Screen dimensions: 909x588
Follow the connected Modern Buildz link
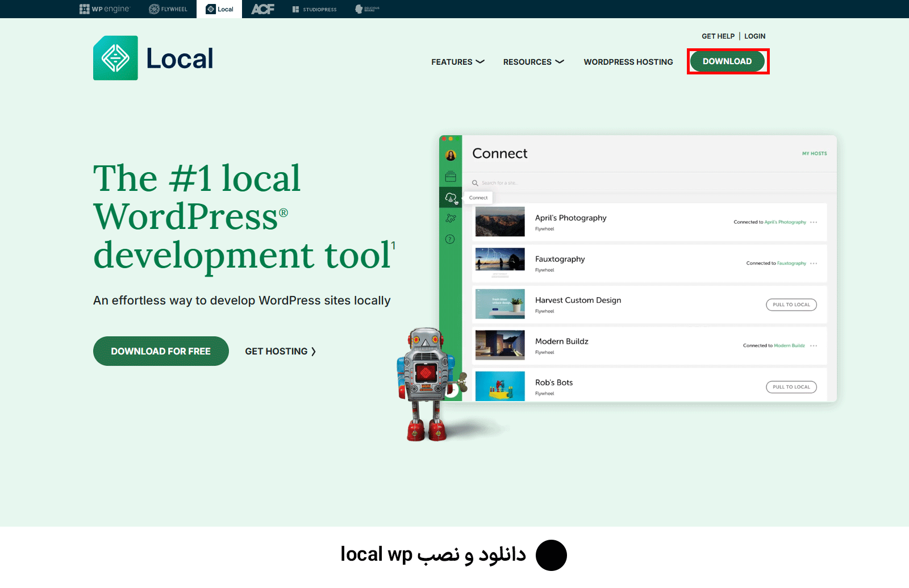789,345
